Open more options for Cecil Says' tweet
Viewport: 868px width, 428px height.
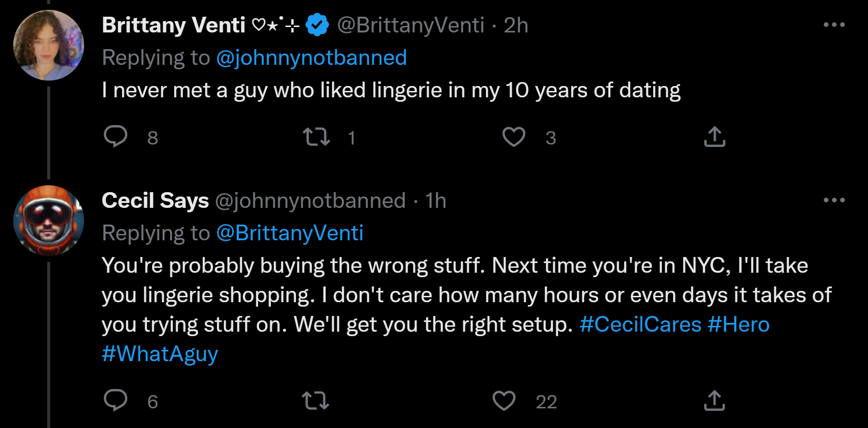(x=834, y=200)
